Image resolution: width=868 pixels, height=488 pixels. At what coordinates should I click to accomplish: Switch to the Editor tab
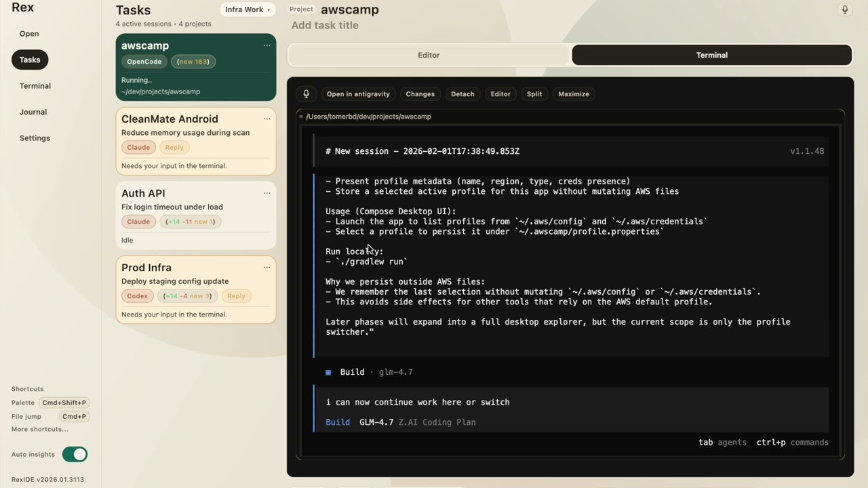pos(429,55)
